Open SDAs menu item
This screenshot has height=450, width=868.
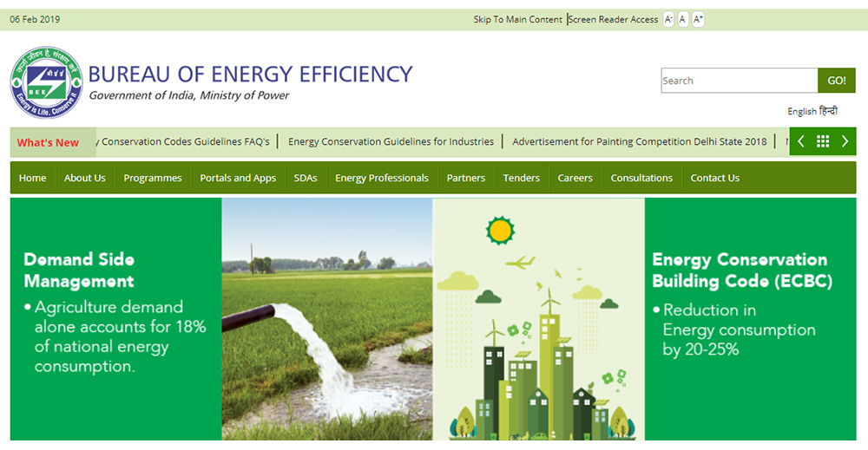pyautogui.click(x=306, y=178)
